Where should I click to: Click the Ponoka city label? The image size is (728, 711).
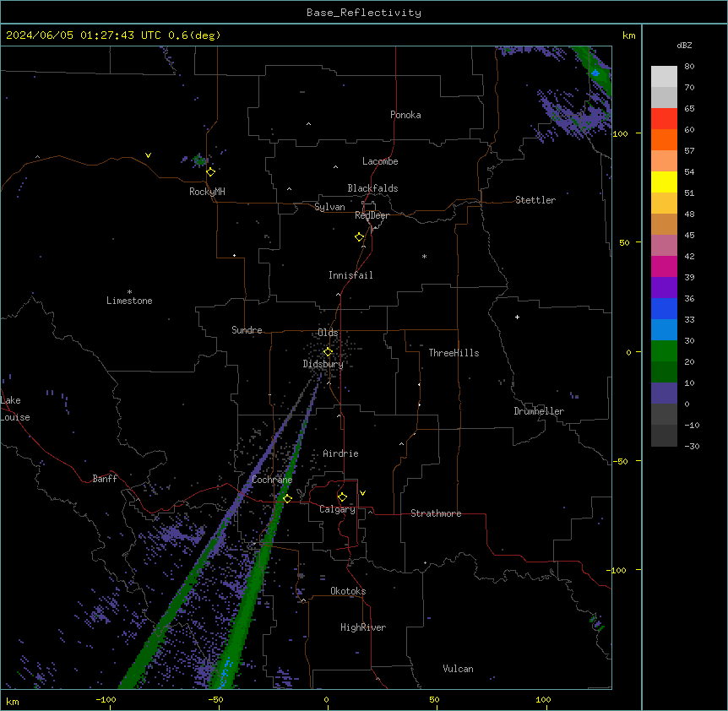pos(405,115)
